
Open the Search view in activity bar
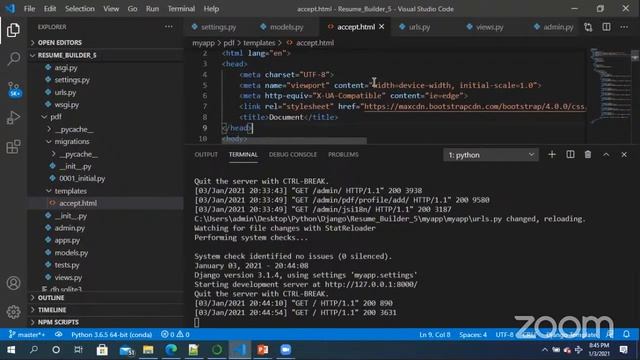[x=13, y=59]
